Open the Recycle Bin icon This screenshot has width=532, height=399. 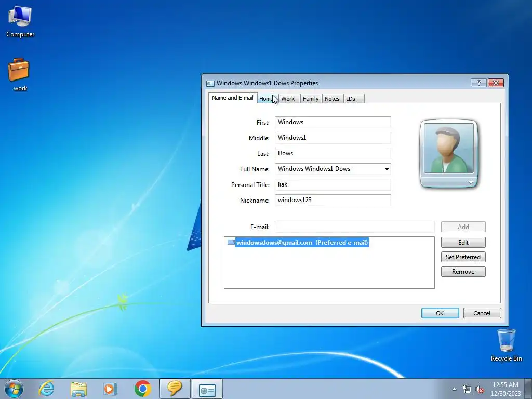click(506, 345)
